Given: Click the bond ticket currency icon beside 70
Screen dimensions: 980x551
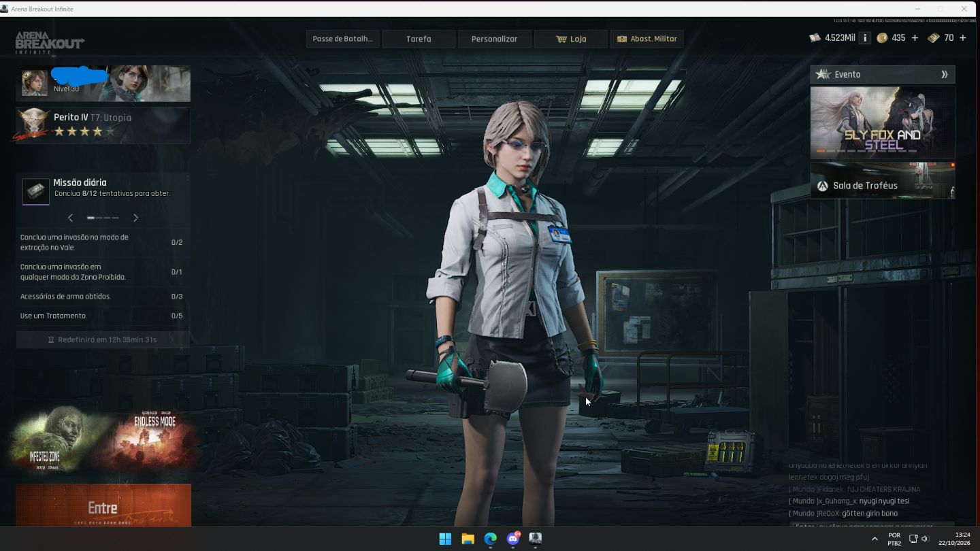Looking at the screenshot, I should [933, 38].
